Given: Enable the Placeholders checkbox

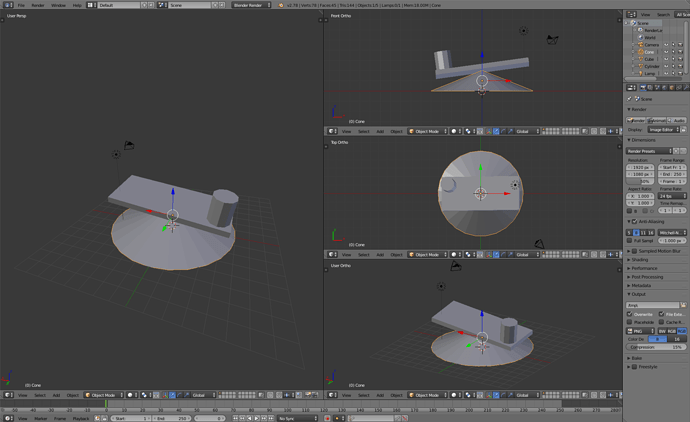Looking at the screenshot, I should click(629, 322).
